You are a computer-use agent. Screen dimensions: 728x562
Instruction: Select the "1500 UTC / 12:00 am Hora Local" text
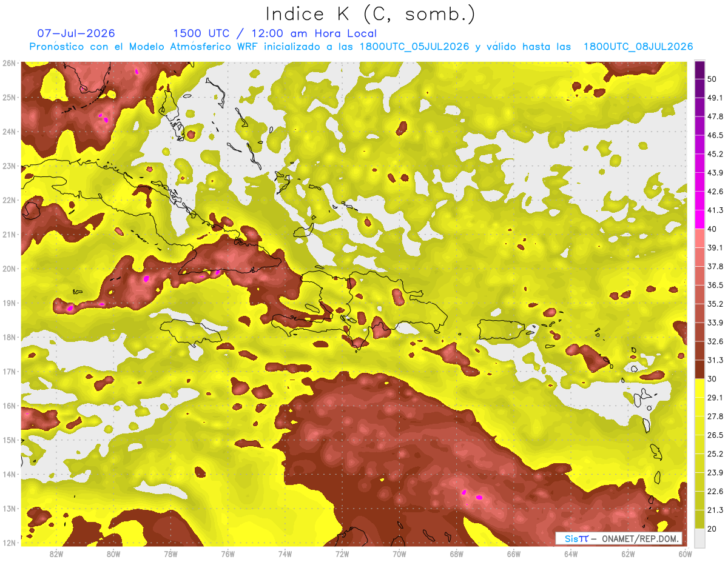(x=275, y=33)
